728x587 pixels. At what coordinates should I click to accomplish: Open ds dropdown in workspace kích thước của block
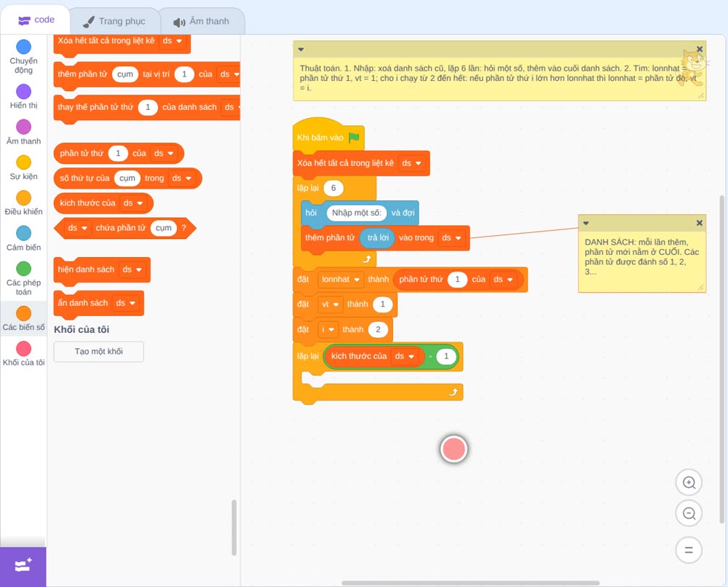coord(405,357)
